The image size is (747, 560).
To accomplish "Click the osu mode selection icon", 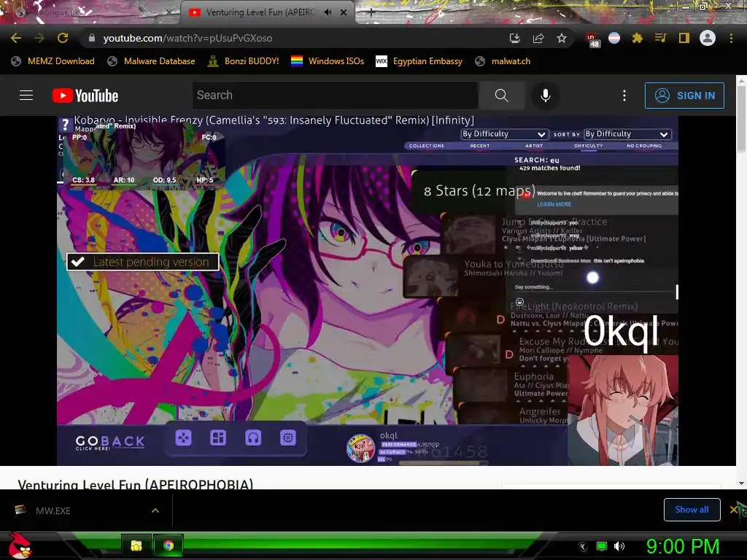I will [x=183, y=437].
